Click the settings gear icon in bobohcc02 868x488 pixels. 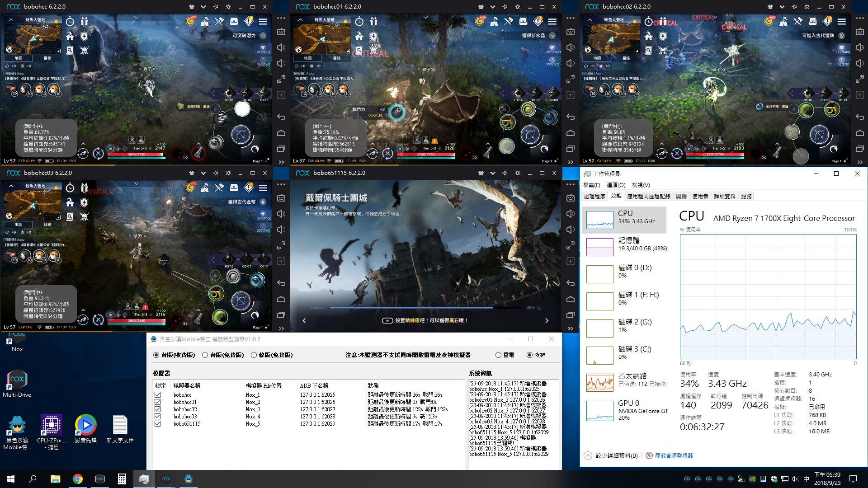click(x=808, y=6)
